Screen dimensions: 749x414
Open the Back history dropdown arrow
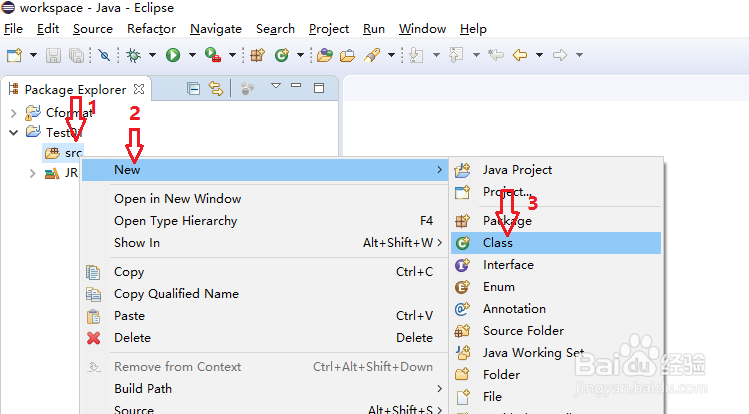click(539, 55)
